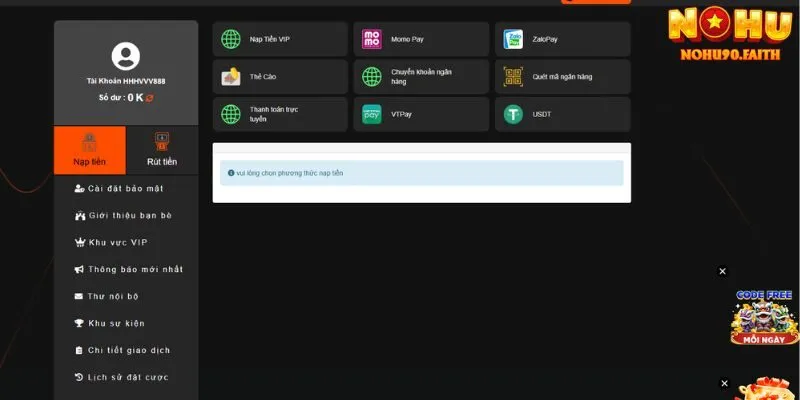The height and width of the screenshot is (400, 800).
Task: Click the USDT Tether coin icon
Action: [x=514, y=115]
